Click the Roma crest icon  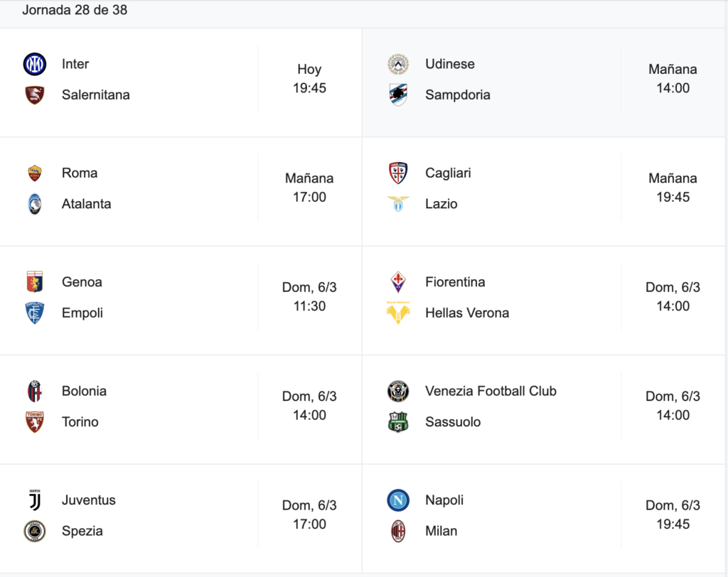[x=35, y=173]
